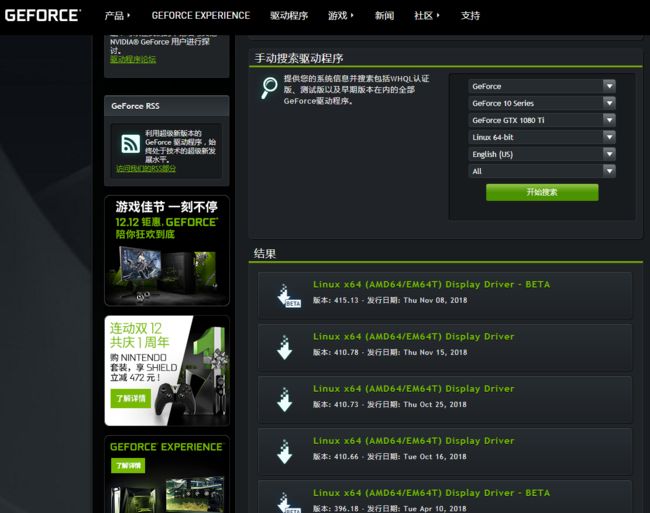Click the 连动双12 共庆1周年 banner image
This screenshot has height=513, width=650.
(x=167, y=371)
